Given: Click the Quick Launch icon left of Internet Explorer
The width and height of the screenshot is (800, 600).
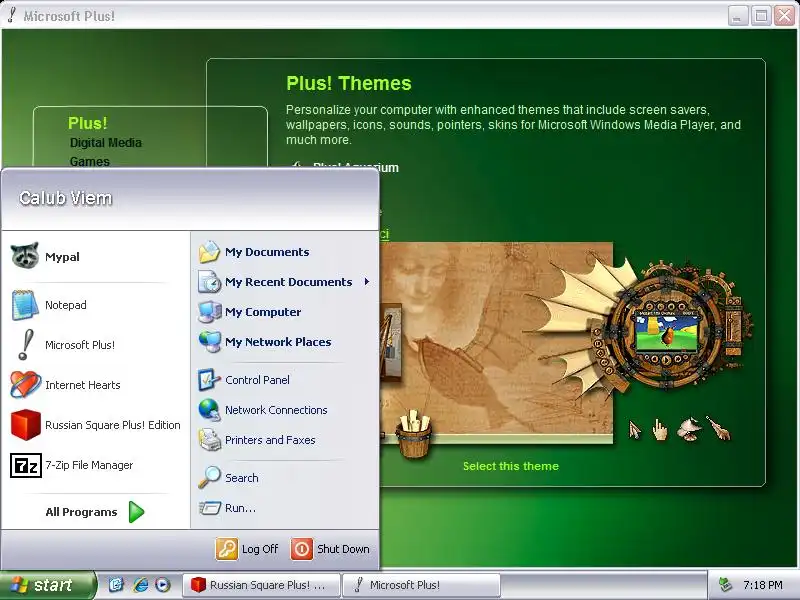Looking at the screenshot, I should [116, 585].
